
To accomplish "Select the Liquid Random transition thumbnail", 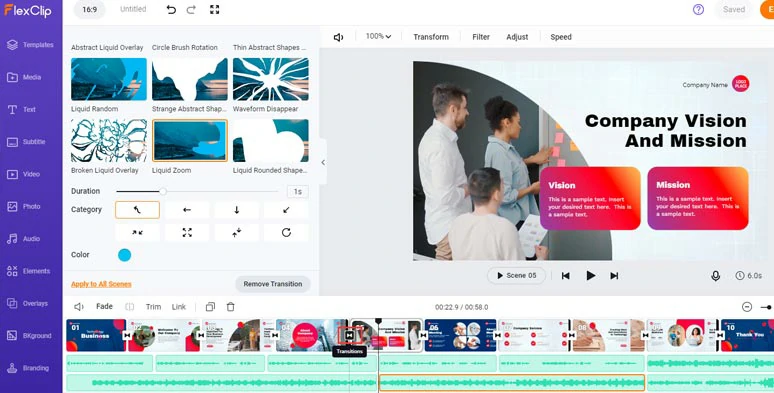I will pyautogui.click(x=109, y=79).
